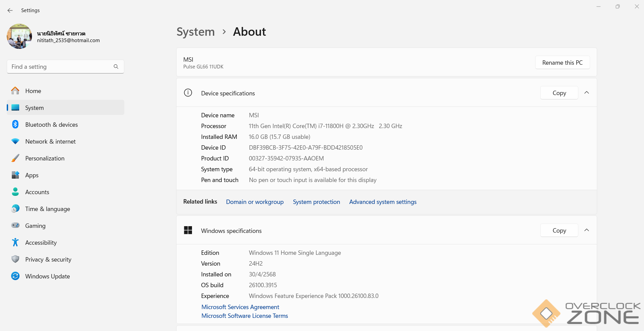
Task: Collapse the Device specifications section
Action: coord(586,93)
